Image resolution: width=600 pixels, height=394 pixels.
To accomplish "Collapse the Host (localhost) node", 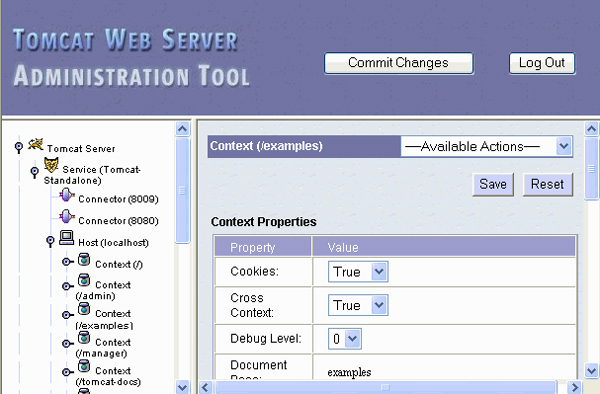I will 50,241.
